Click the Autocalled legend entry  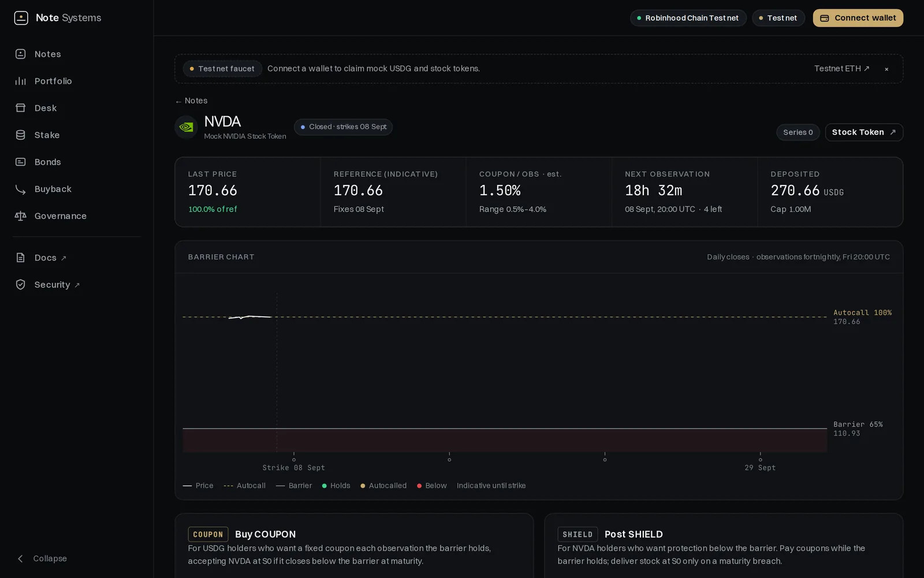click(x=383, y=486)
